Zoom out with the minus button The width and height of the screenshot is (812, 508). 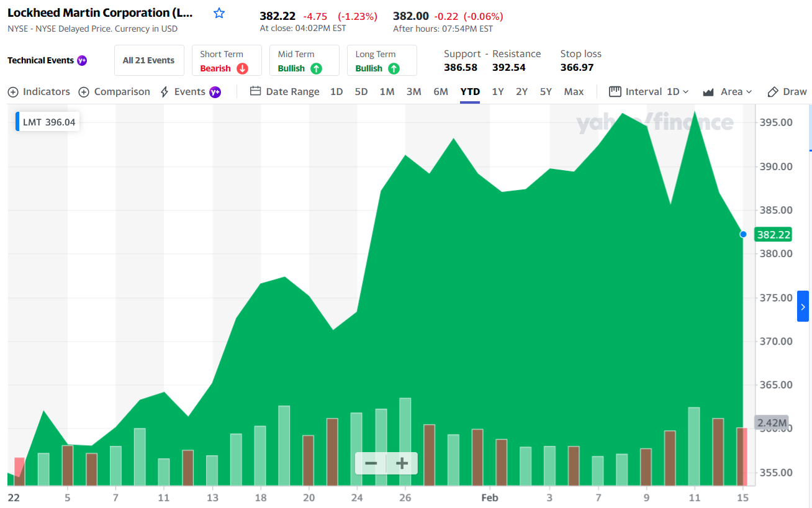[371, 463]
